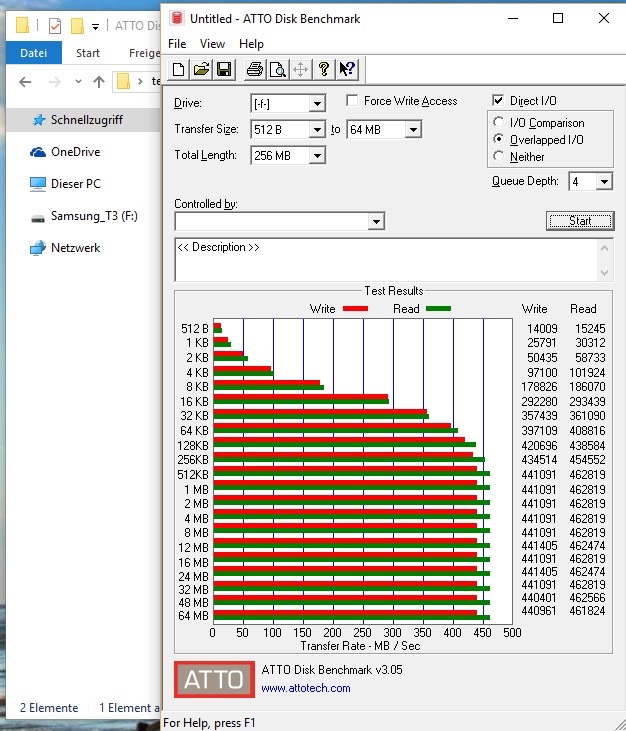Open the View menu
The width and height of the screenshot is (626, 731).
pyautogui.click(x=212, y=44)
